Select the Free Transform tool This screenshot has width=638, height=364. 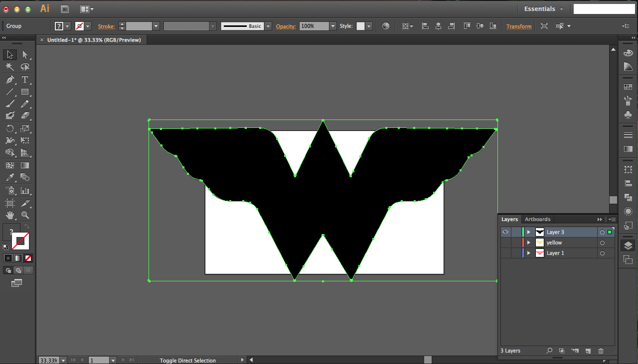click(x=25, y=141)
